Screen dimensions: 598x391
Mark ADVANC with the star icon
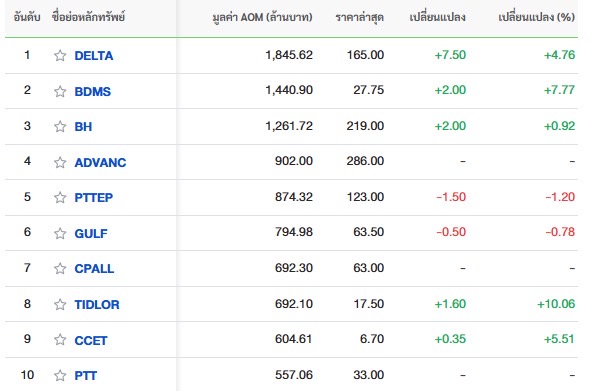coord(60,163)
